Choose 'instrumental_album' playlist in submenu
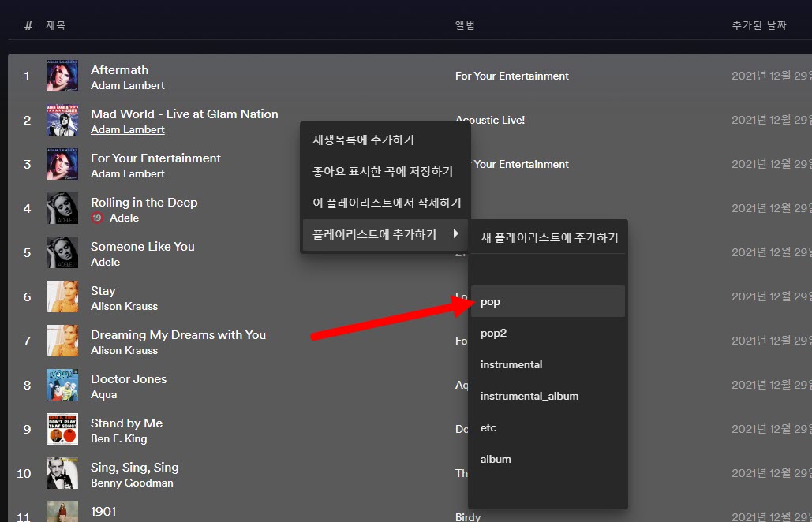812x522 pixels. 548,397
